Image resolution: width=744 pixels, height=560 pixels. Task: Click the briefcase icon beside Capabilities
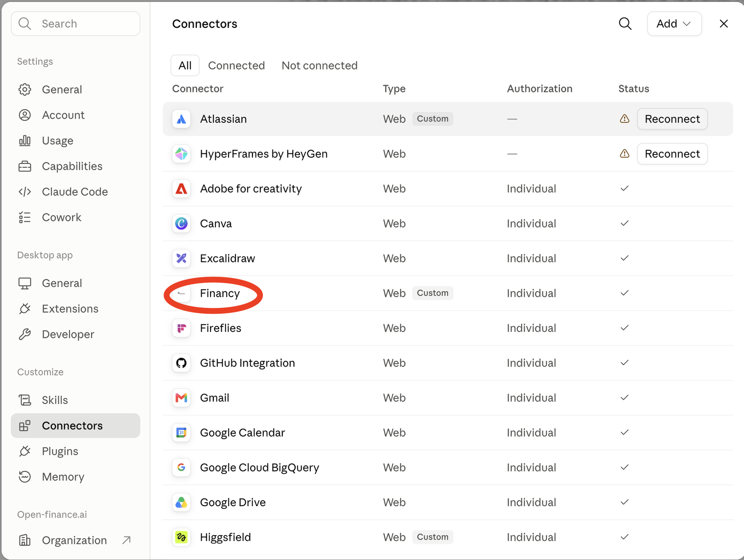coord(25,166)
